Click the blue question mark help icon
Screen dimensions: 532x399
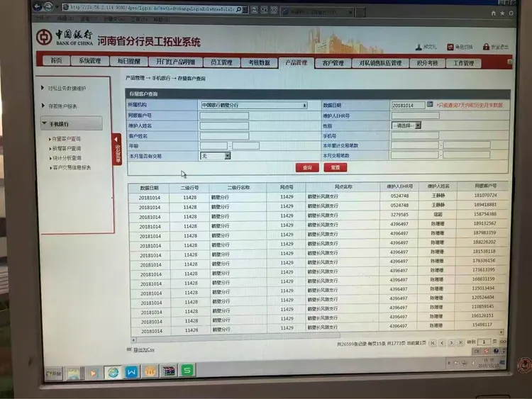496,352
